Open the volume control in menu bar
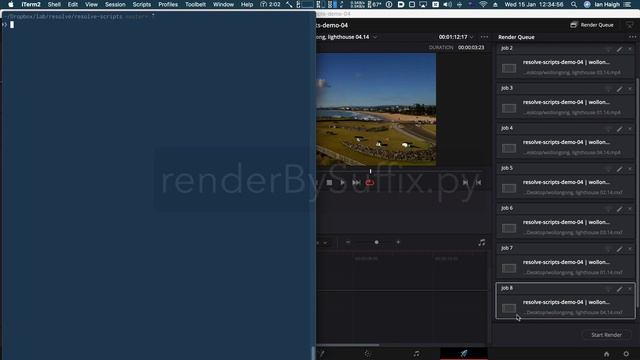This screenshot has width=640, height=360. tap(447, 4)
